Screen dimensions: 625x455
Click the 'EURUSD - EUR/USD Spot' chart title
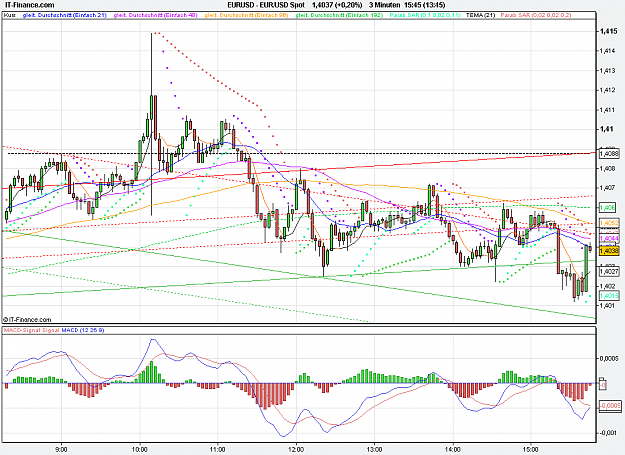(266, 5)
